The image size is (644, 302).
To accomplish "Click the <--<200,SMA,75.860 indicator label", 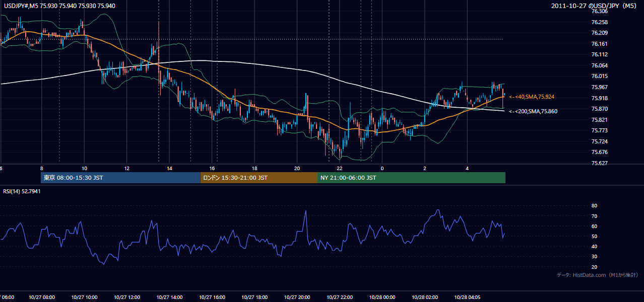I will tap(533, 111).
